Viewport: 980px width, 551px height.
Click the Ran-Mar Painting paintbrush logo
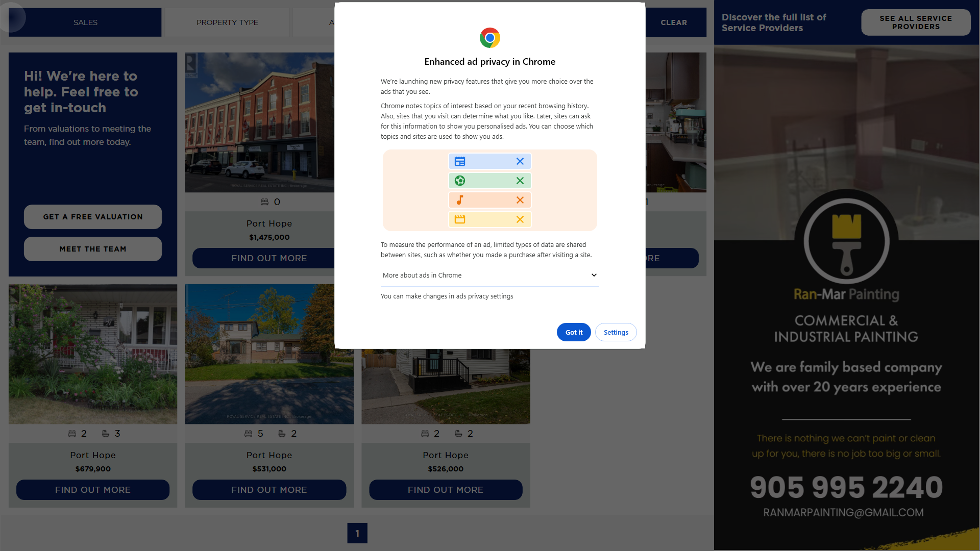click(x=846, y=241)
